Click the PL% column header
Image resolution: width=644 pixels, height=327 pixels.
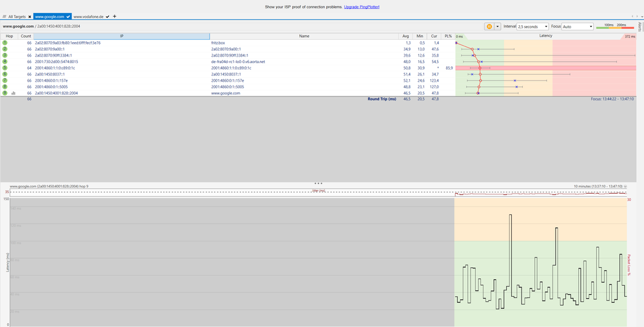448,36
